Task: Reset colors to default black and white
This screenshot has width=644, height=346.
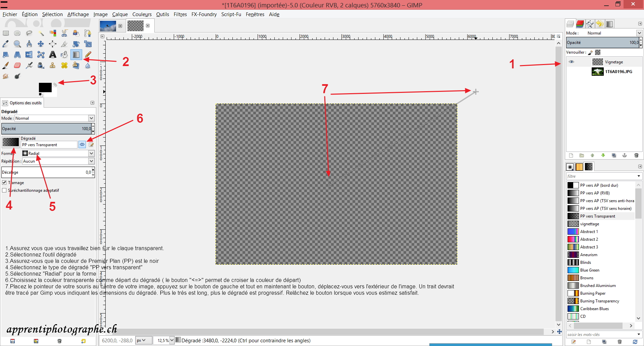Action: tap(41, 95)
